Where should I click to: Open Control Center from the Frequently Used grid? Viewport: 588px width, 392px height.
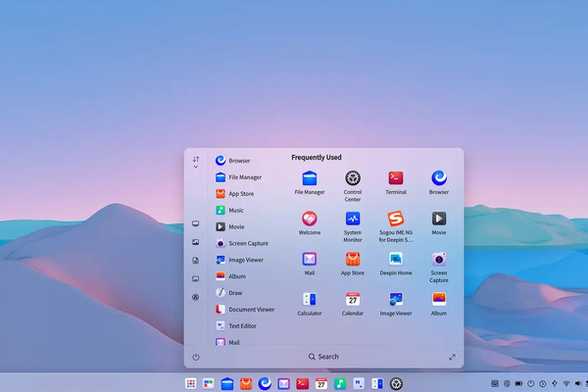(353, 185)
